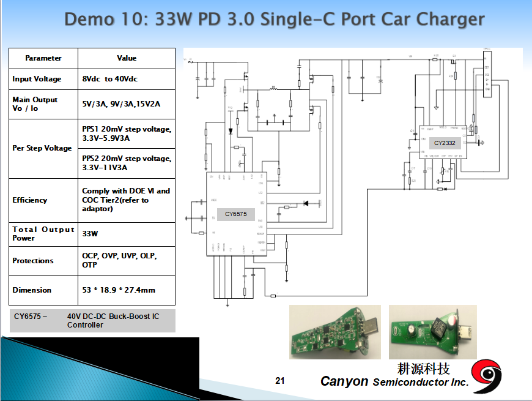532x401 pixels.
Task: Click the CY2332 chip label in the schematic
Action: click(445, 143)
